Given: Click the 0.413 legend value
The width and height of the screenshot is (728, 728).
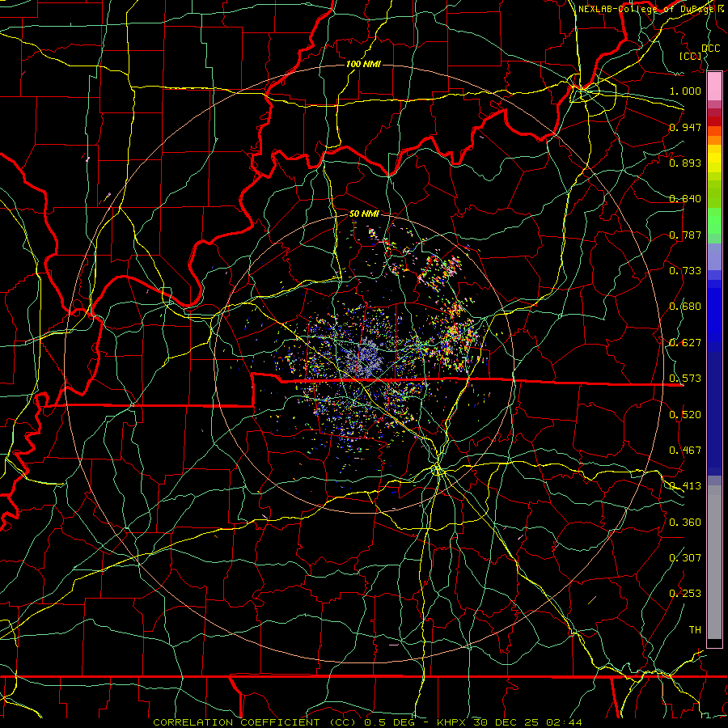Looking at the screenshot, I should tap(685, 486).
